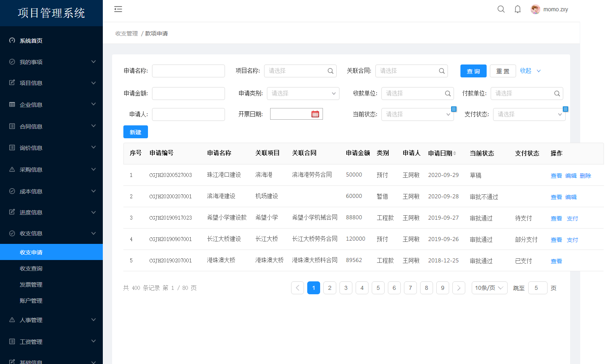Open 发票管理 from the sidebar
Screen dimensions: 608x364
tap(31, 285)
